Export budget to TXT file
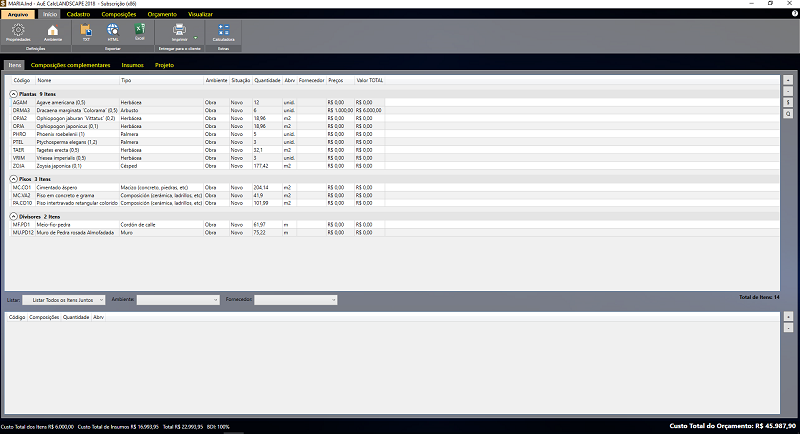800x434 pixels. point(86,33)
